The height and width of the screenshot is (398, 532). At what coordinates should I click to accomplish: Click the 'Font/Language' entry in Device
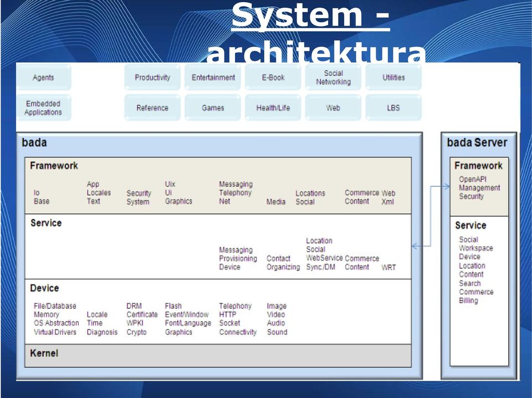click(x=188, y=323)
